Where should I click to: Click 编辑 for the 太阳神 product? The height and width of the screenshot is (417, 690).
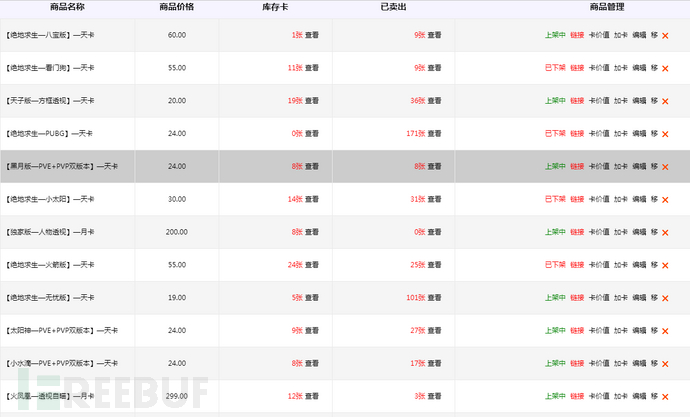(639, 330)
